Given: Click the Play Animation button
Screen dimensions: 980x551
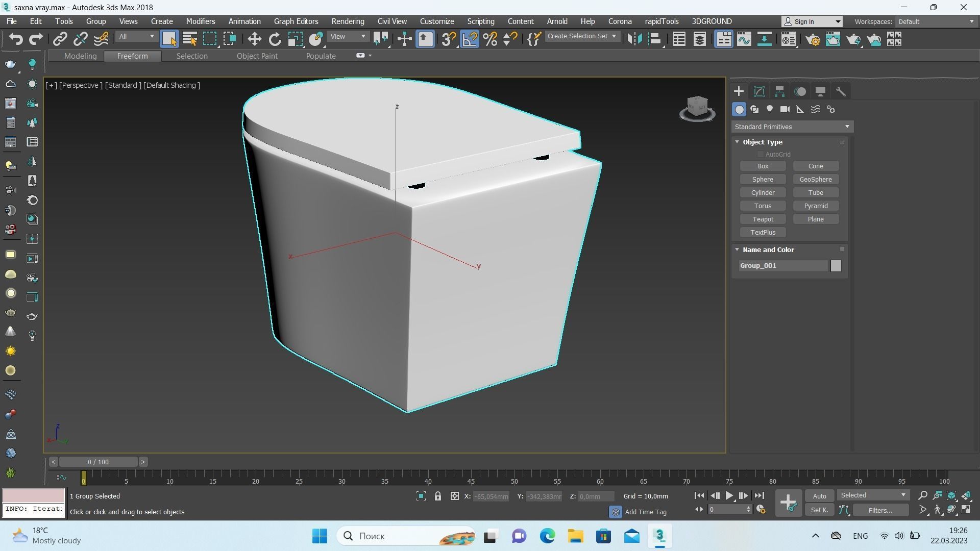Looking at the screenshot, I should click(729, 496).
